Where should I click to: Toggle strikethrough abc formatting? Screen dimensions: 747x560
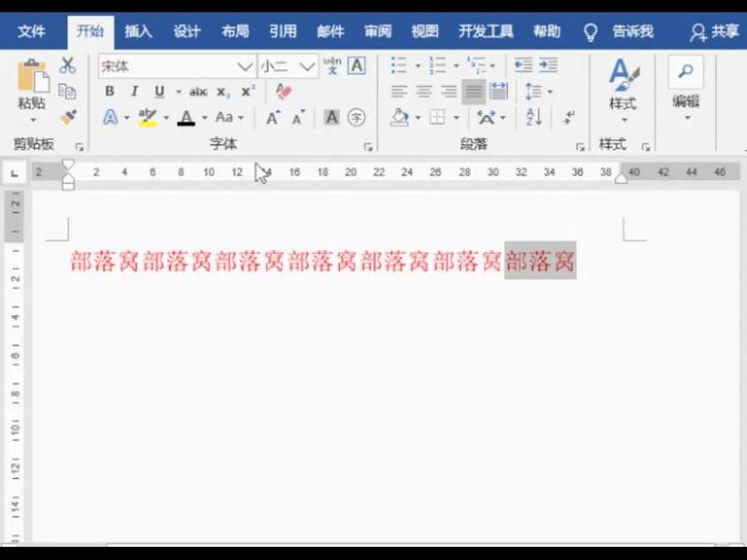click(x=198, y=91)
